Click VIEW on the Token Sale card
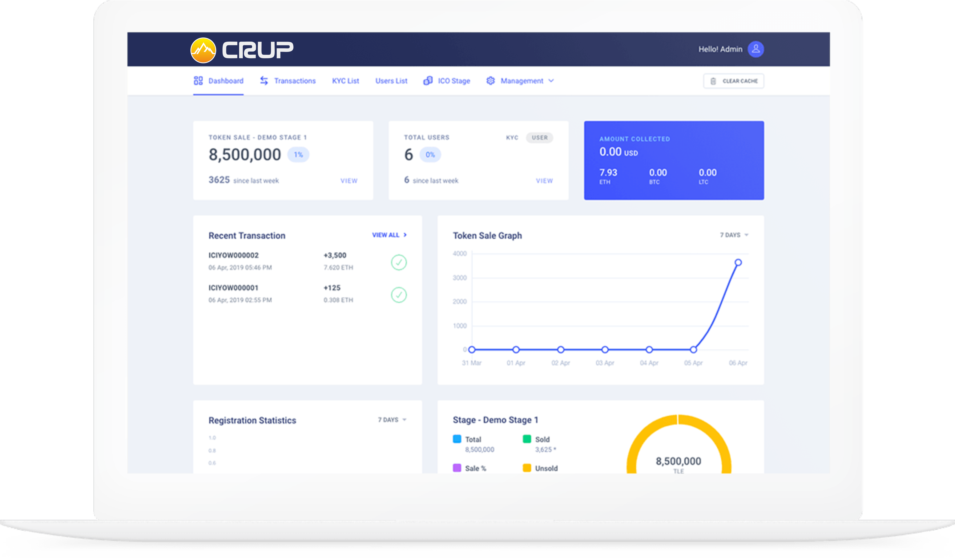This screenshot has width=955, height=560. click(x=349, y=181)
